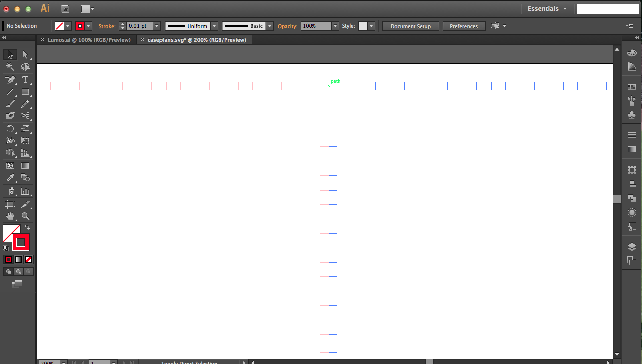The width and height of the screenshot is (642, 364).
Task: Open the control bar stroke color dropdown
Action: 88,26
